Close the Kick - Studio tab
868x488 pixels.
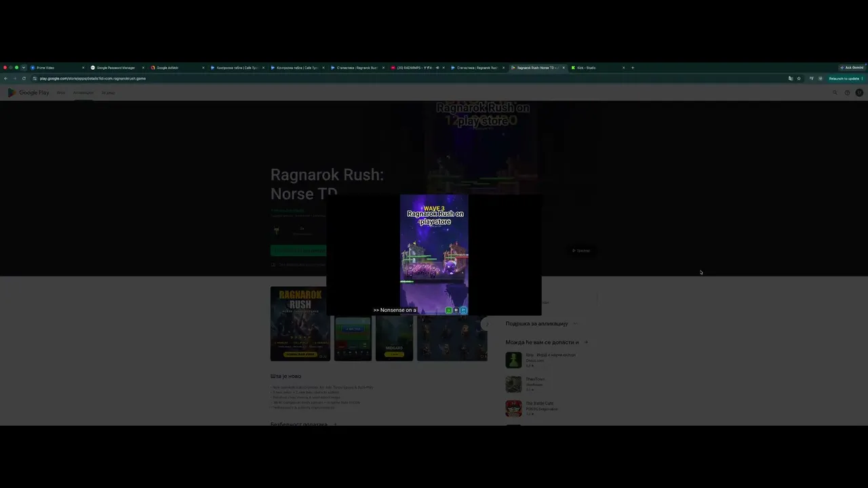623,68
